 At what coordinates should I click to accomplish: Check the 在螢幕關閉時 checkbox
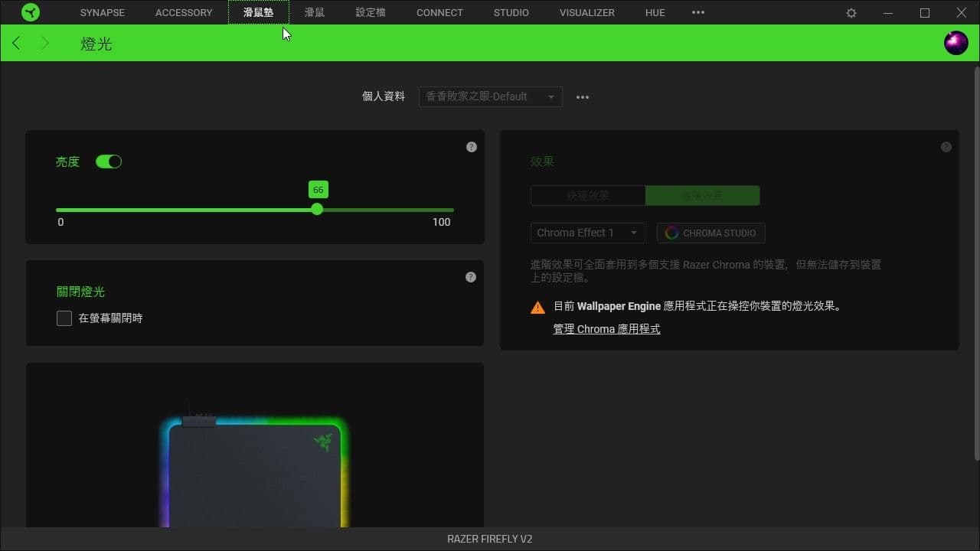(x=64, y=318)
